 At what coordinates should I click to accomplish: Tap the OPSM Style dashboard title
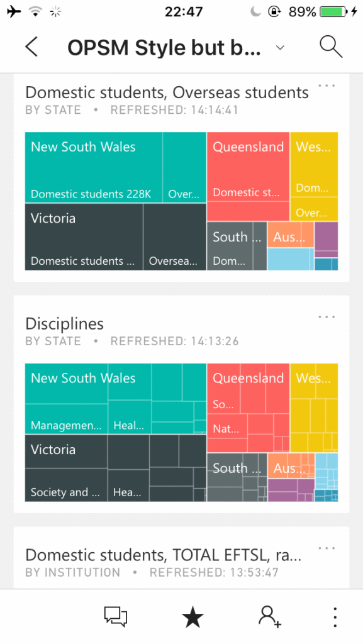164,48
